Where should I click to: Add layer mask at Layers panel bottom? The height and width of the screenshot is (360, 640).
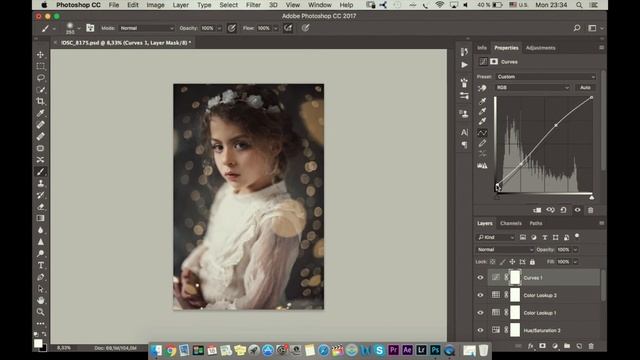point(542,346)
